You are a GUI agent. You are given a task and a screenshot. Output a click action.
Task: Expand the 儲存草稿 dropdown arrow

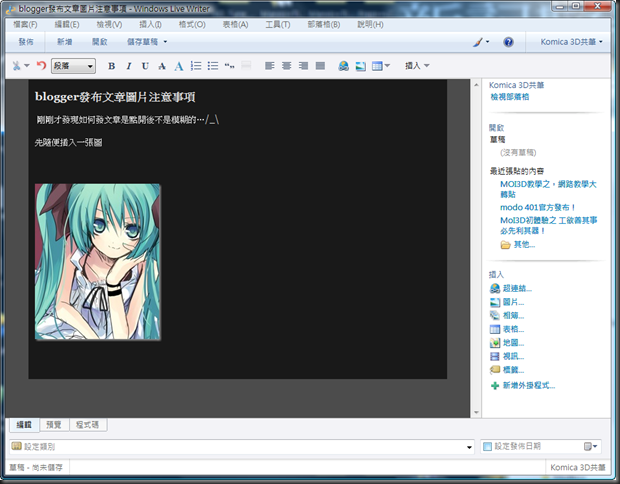(165, 42)
